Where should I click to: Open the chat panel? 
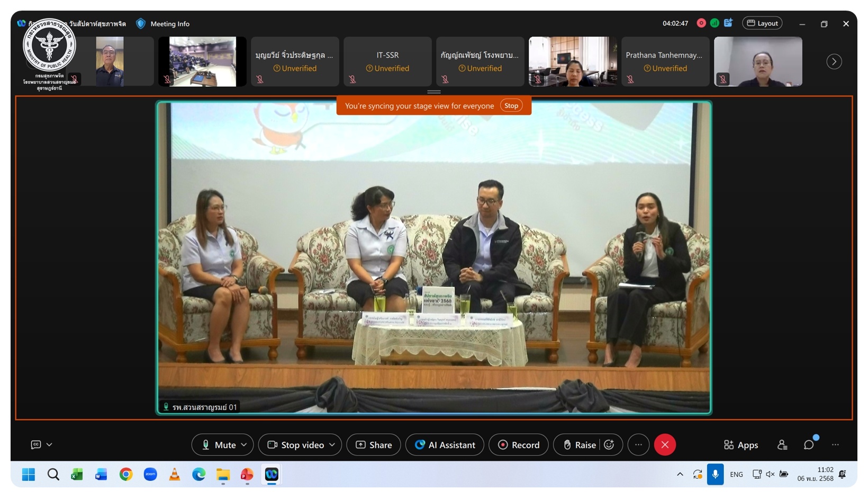click(x=809, y=445)
